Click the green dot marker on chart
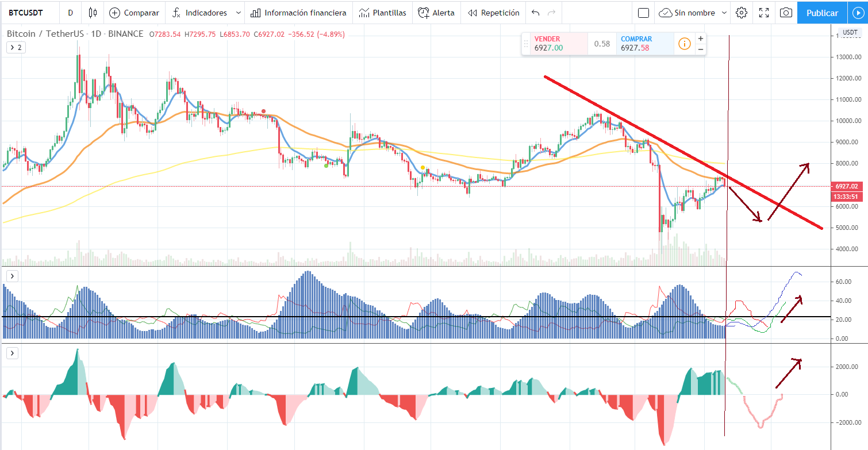This screenshot has height=450, width=868. tap(326, 166)
